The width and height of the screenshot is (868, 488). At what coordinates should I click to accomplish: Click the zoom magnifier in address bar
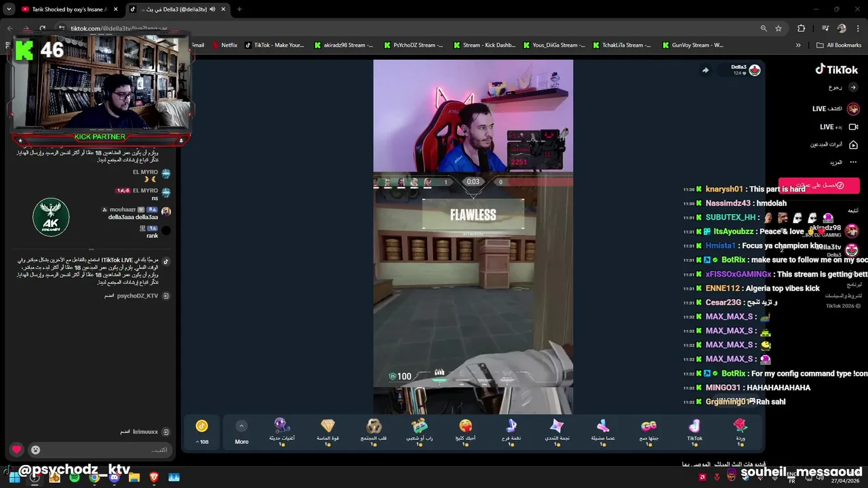764,28
